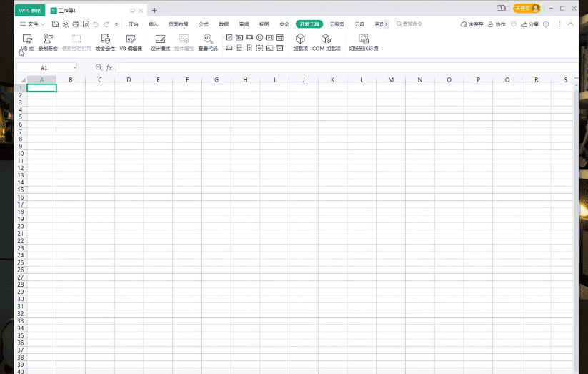Click the 分享 share button
The image size is (588, 374).
[530, 24]
